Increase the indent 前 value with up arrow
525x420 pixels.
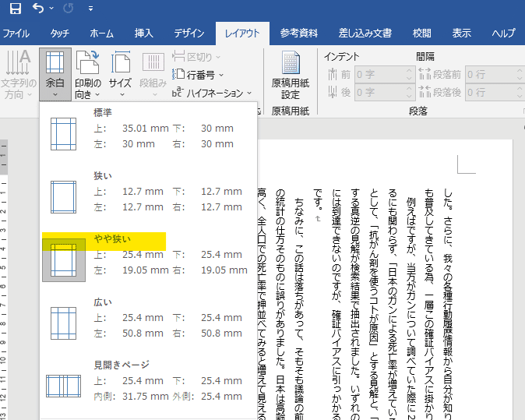(x=409, y=70)
